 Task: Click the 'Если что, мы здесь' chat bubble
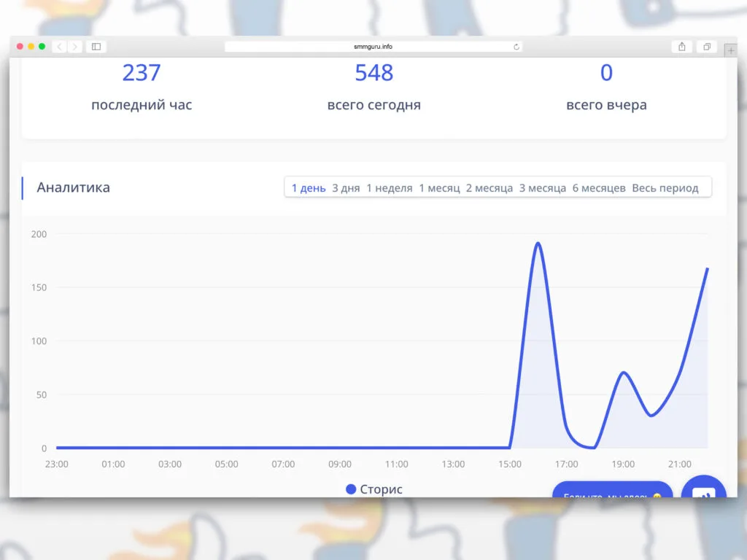click(x=612, y=491)
